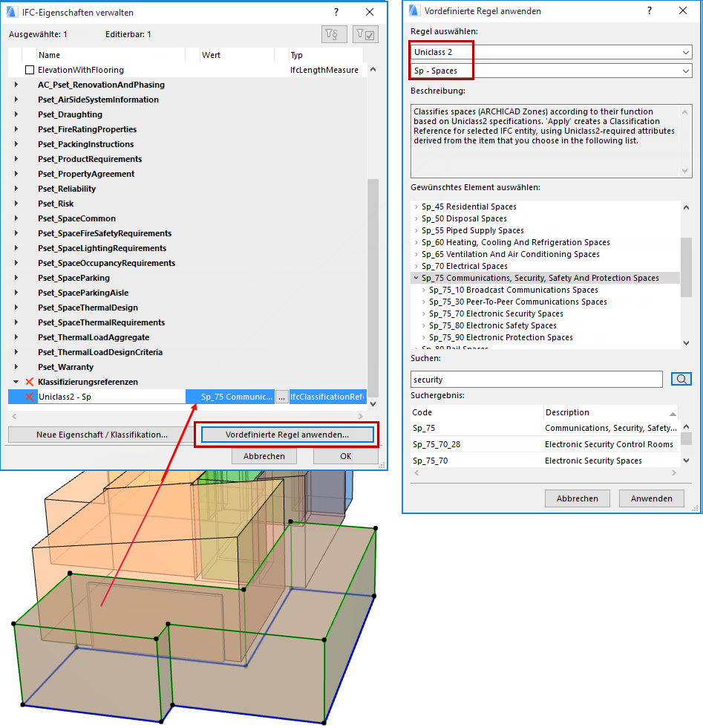Click scroll-down arrow of Beschreibung text box

685,171
